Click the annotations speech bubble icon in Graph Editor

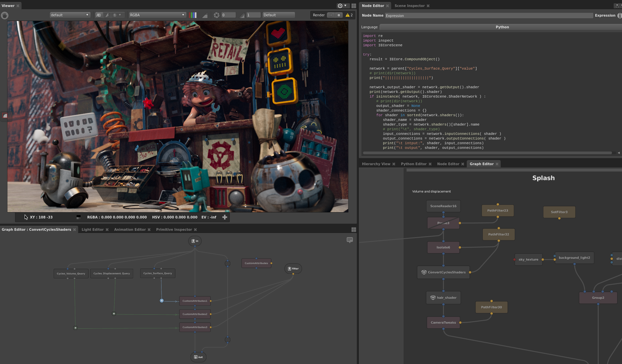[x=350, y=240]
